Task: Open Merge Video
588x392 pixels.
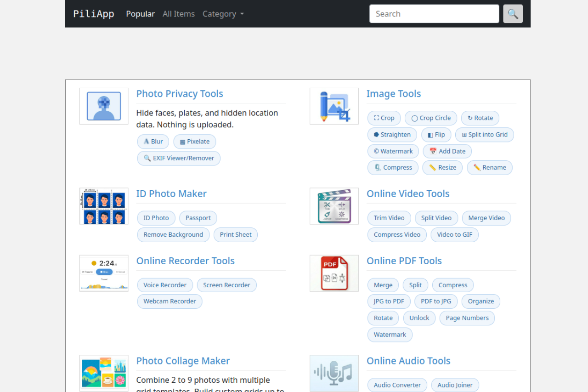Action: pyautogui.click(x=486, y=218)
